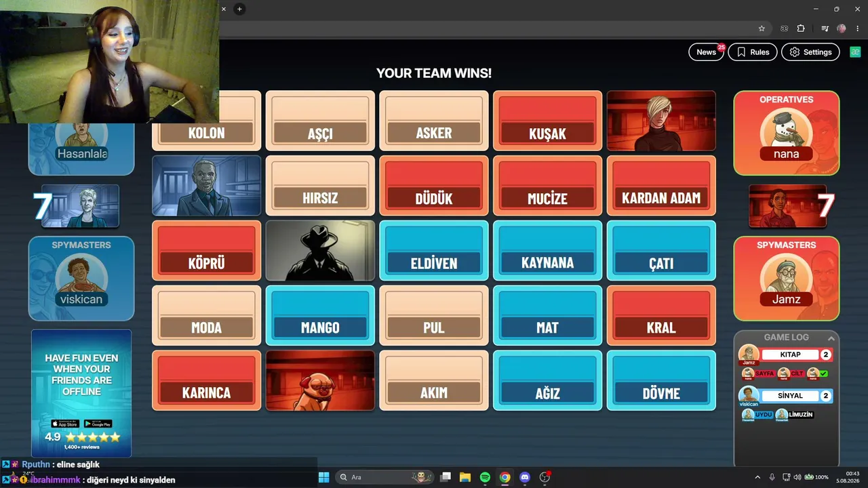Image resolution: width=868 pixels, height=488 pixels.
Task: Open the Extensions puzzle icon in Chrome
Action: [x=801, y=28]
